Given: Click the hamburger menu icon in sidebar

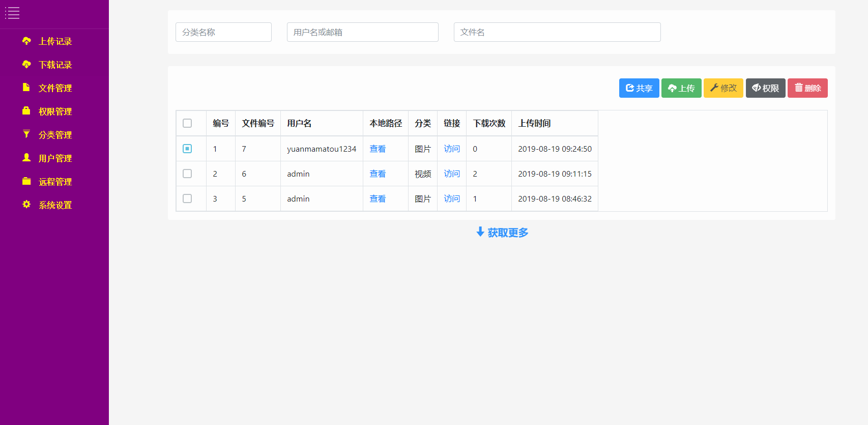Looking at the screenshot, I should pyautogui.click(x=12, y=13).
